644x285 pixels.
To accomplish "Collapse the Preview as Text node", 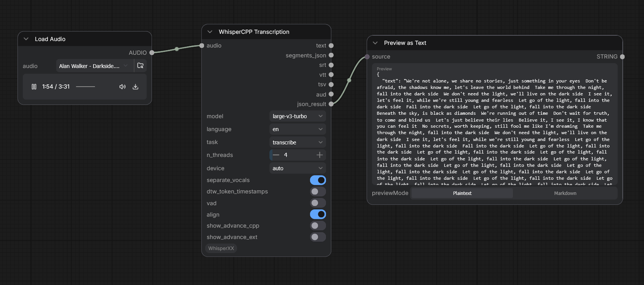I will click(375, 43).
